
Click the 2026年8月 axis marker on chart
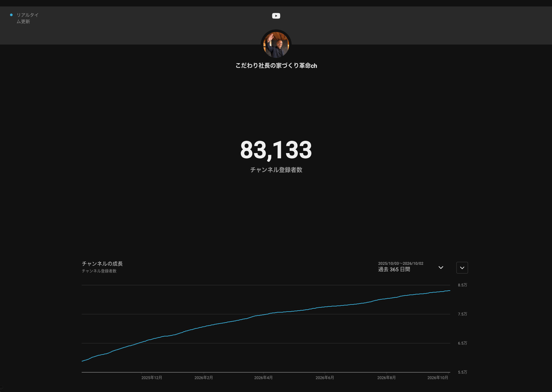[x=387, y=378]
